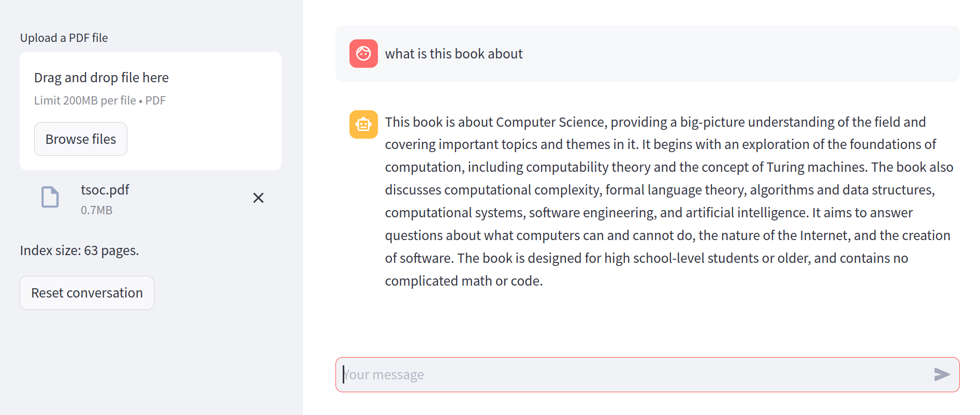
Task: Click the yellow robot assistant avatar
Action: (363, 124)
